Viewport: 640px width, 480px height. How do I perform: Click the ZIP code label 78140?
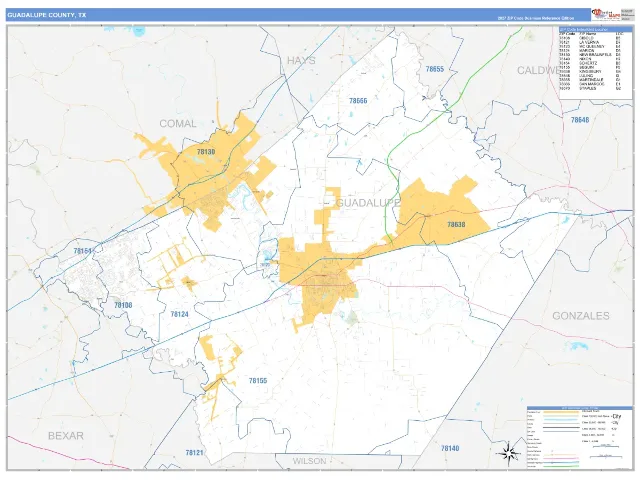[x=450, y=448]
